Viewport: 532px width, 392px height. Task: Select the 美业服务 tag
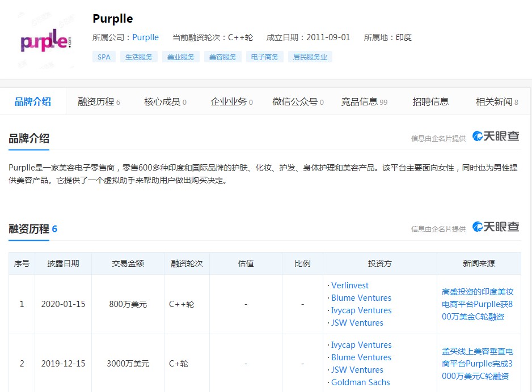[181, 57]
